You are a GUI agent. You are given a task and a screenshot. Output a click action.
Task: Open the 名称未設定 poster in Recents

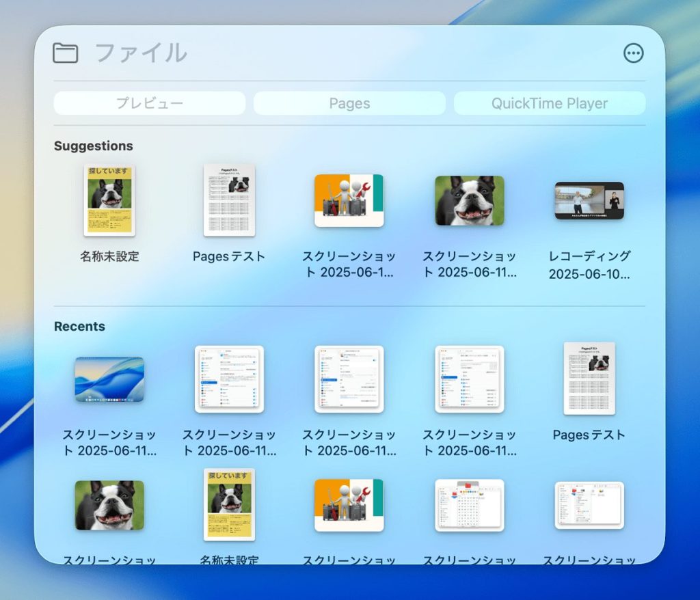(x=229, y=504)
